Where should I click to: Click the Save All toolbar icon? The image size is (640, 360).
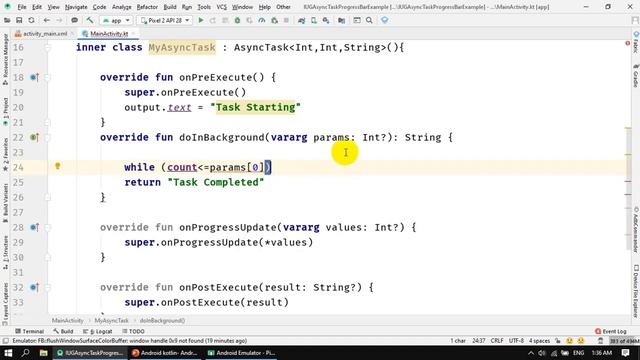[x=19, y=20]
